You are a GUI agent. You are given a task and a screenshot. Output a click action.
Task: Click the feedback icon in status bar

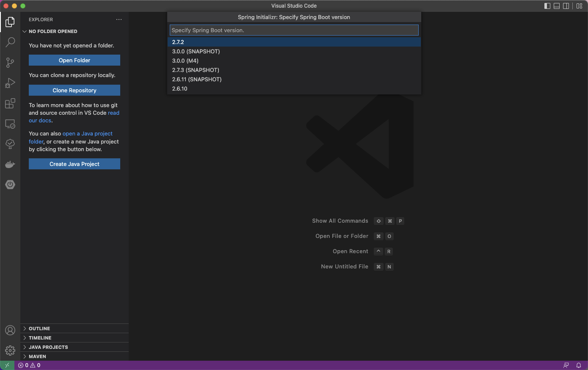click(566, 365)
